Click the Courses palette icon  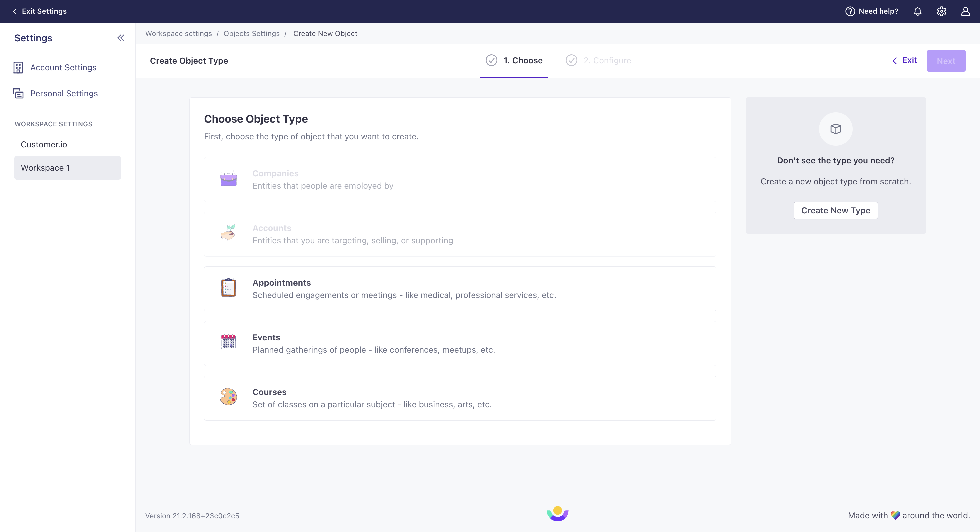[x=228, y=397]
